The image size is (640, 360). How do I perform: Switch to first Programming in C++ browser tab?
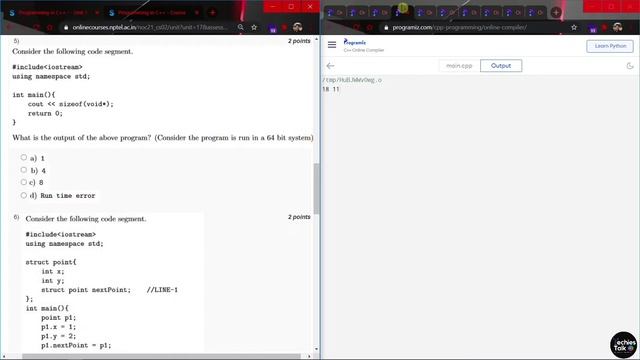[52, 13]
